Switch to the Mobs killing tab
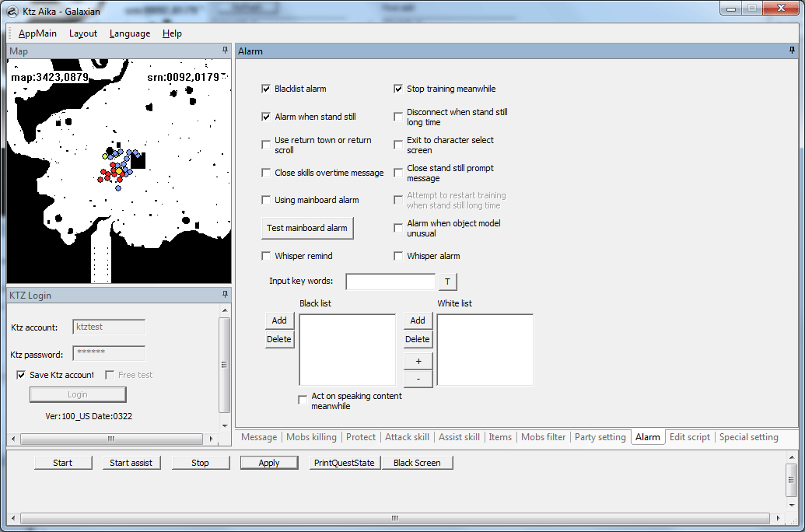The width and height of the screenshot is (805, 532). point(311,437)
